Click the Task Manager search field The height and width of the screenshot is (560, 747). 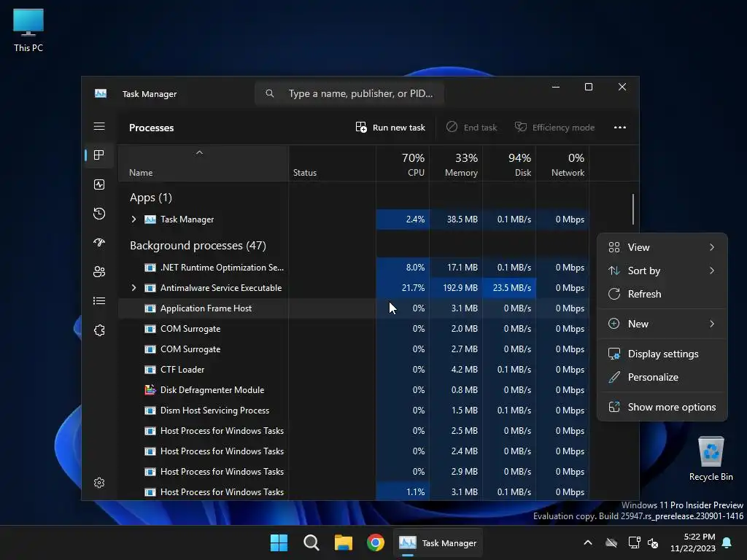349,94
